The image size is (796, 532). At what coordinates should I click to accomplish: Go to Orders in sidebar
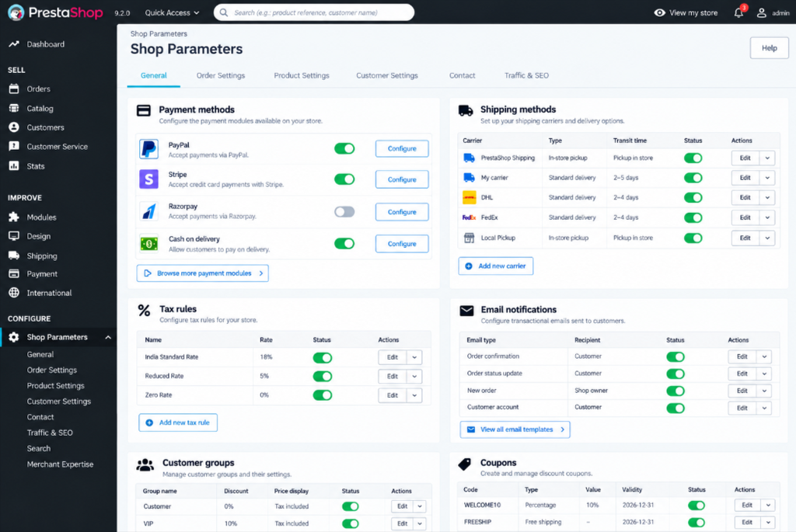(x=38, y=89)
